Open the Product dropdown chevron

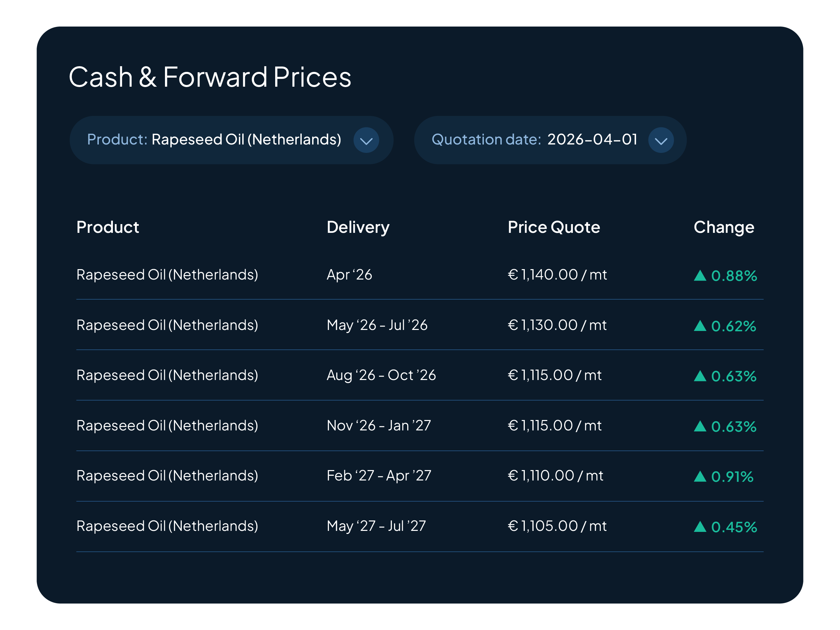click(366, 140)
